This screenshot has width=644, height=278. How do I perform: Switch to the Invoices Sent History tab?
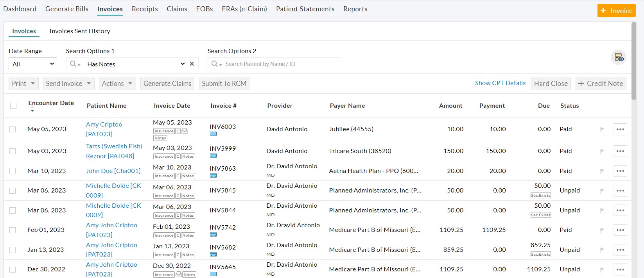[80, 31]
